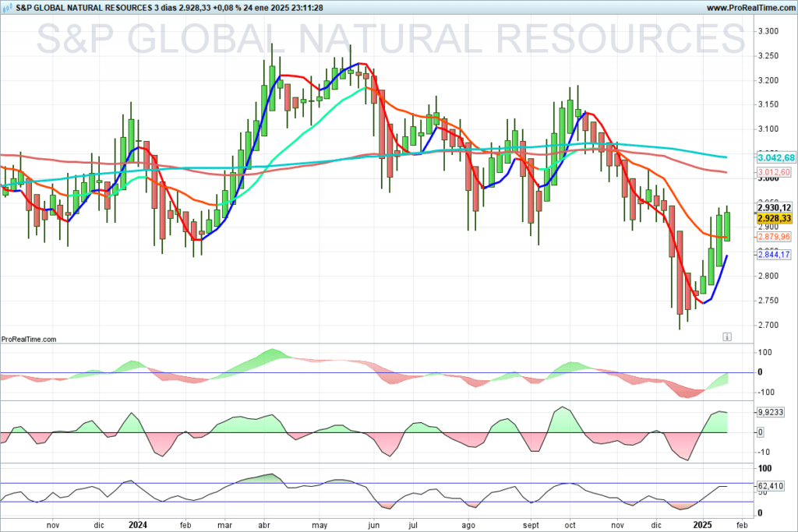Click the oct month label on the time axis
798x532 pixels.
[x=570, y=526]
